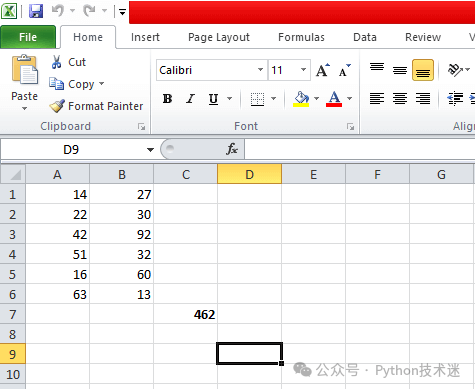Align text left
The width and height of the screenshot is (475, 389).
377,99
